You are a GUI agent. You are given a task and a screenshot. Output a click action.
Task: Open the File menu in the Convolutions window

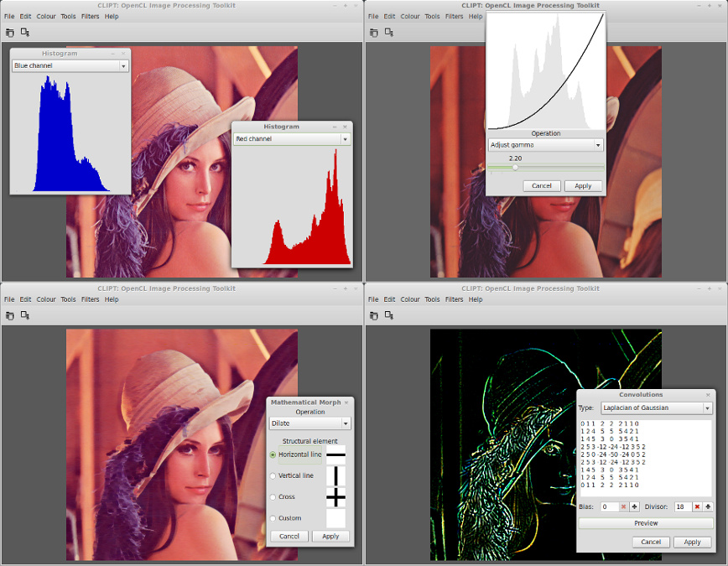pyautogui.click(x=373, y=299)
